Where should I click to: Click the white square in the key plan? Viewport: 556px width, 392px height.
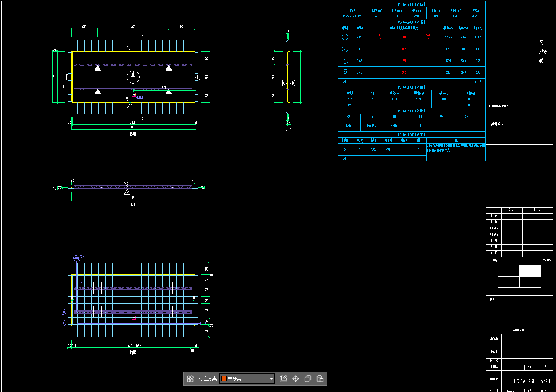[530, 271]
